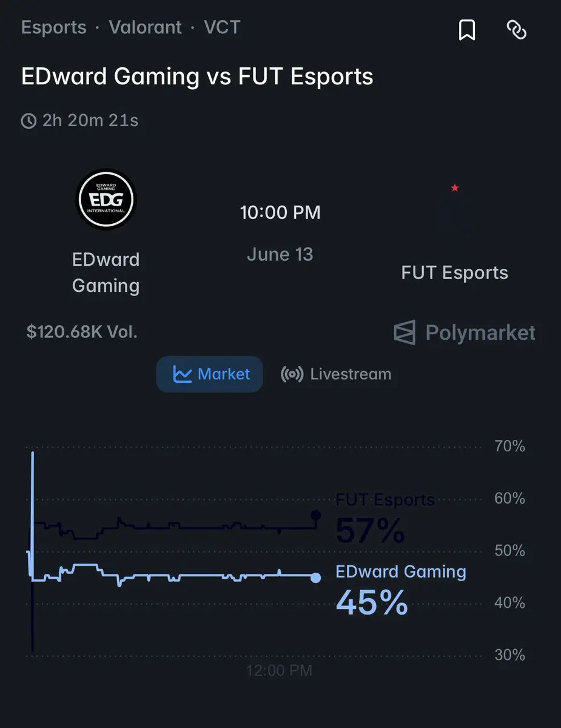Open the Valorant breadcrumb link
Viewport: 561px width, 728px height.
click(146, 27)
